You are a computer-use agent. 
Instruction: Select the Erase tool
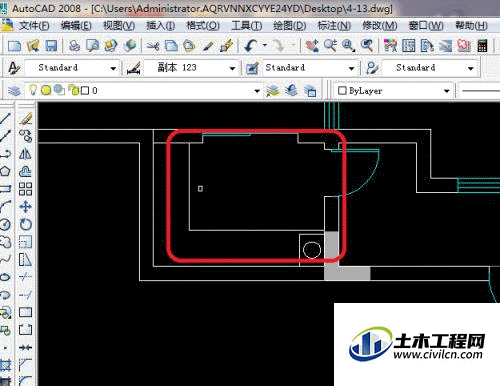pos(26,118)
